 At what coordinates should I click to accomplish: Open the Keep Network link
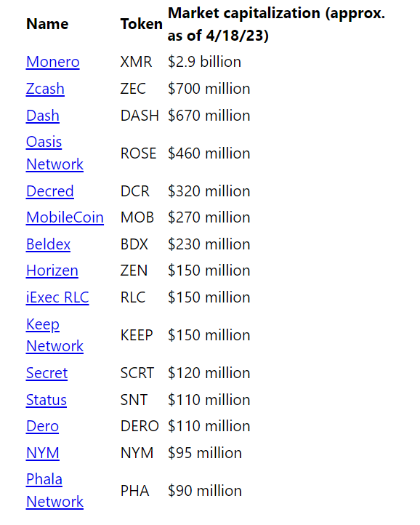pyautogui.click(x=54, y=335)
